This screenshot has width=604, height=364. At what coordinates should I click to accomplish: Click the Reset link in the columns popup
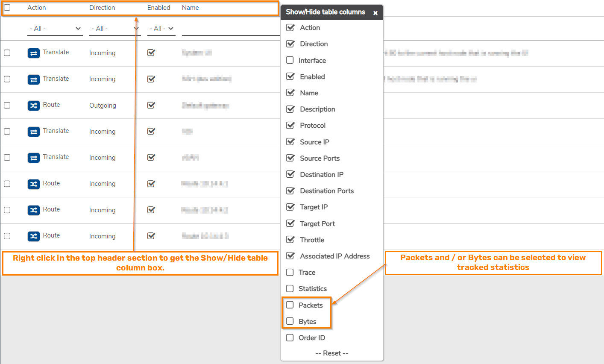(x=332, y=353)
